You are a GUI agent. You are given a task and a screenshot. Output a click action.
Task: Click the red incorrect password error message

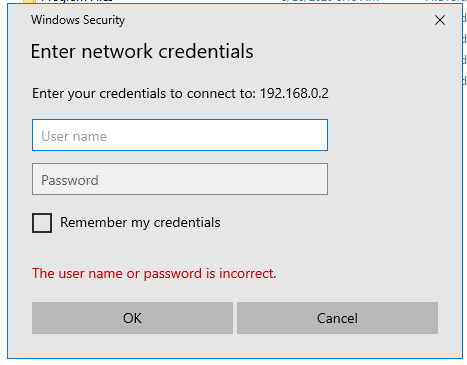pyautogui.click(x=154, y=274)
